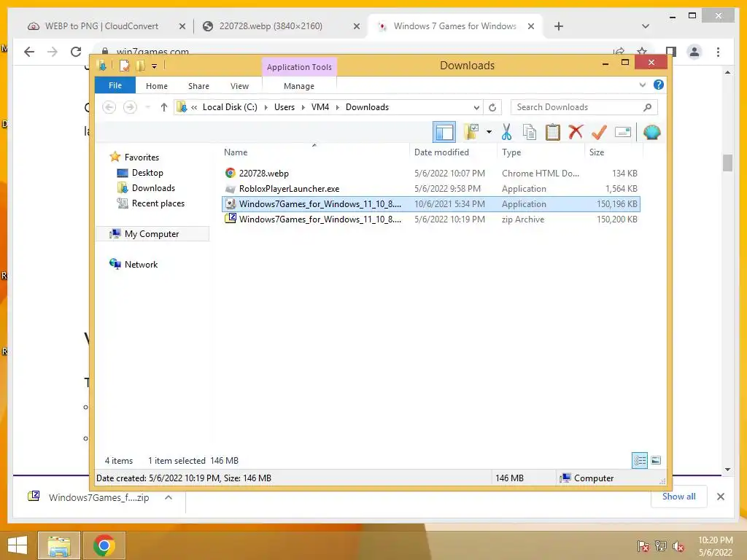Select the Windows7Games zip Archive file
Viewport: 747px width, 560px height.
point(431,219)
